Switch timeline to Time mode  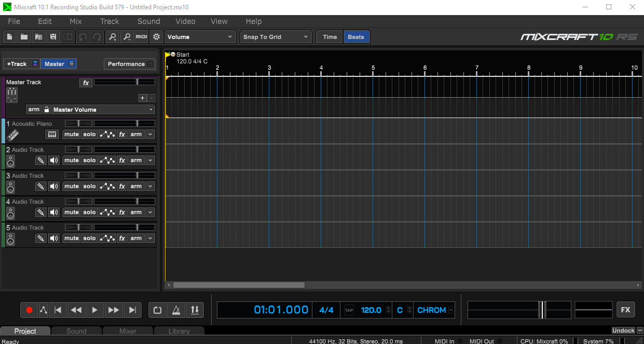point(330,37)
